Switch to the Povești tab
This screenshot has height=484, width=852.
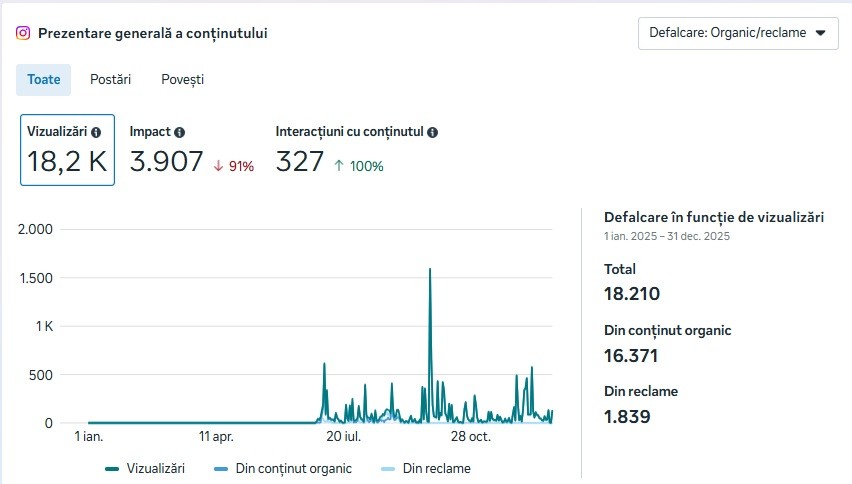pyautogui.click(x=183, y=79)
